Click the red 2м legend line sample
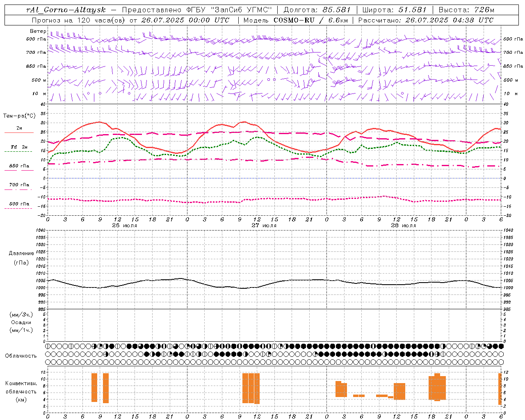525x420 pixels. [19, 133]
